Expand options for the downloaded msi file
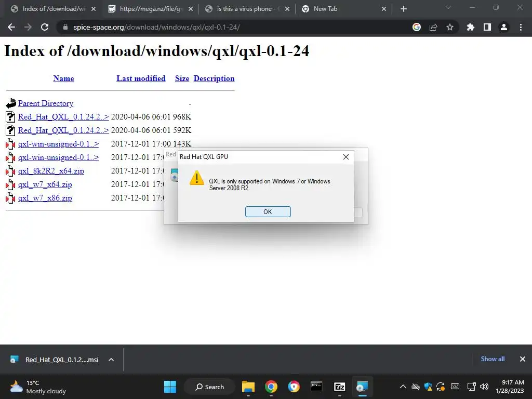This screenshot has height=399, width=532. (x=111, y=360)
